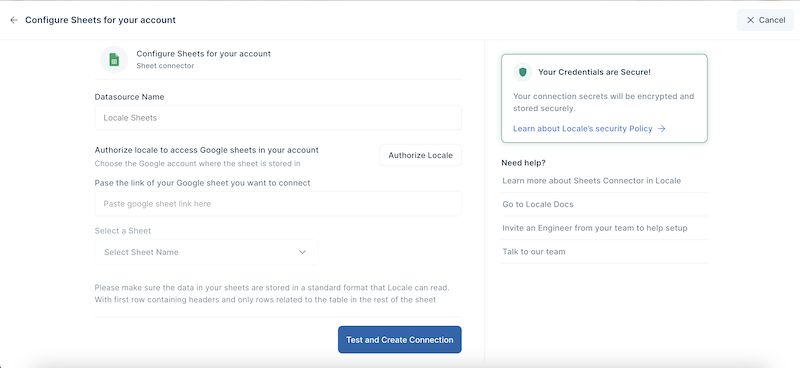Click the arrow beside the security policy link
800x368 pixels.
click(661, 129)
